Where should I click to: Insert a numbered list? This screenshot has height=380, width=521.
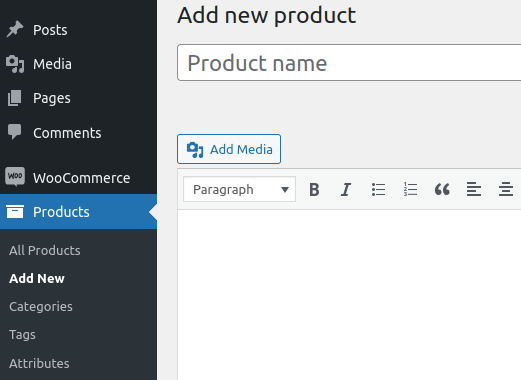pyautogui.click(x=410, y=190)
